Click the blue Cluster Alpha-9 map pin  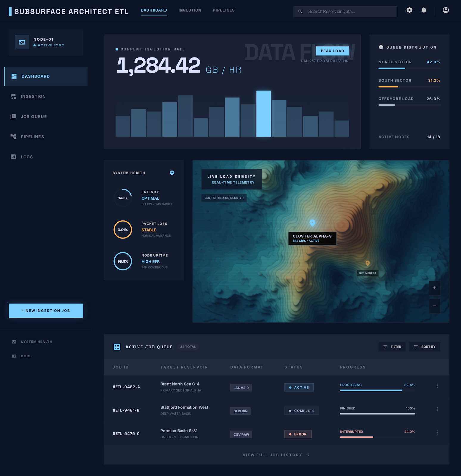(x=312, y=223)
